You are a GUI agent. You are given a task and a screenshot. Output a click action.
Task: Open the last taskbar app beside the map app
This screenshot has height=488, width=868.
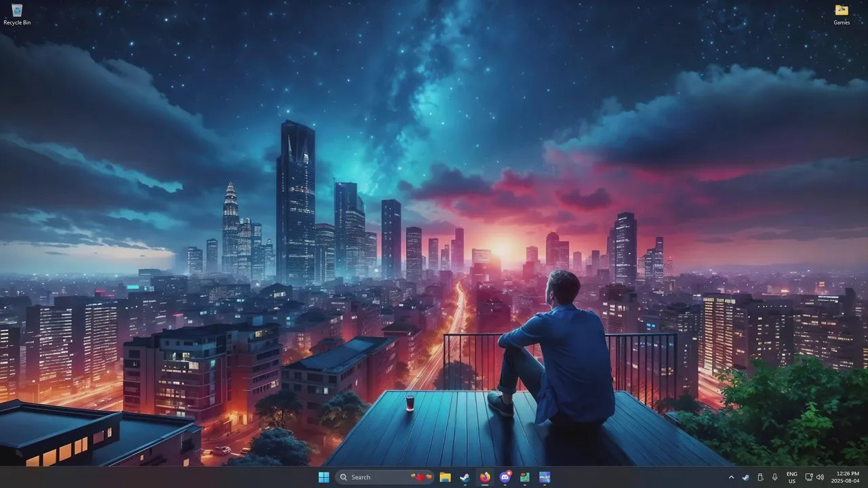click(x=545, y=477)
